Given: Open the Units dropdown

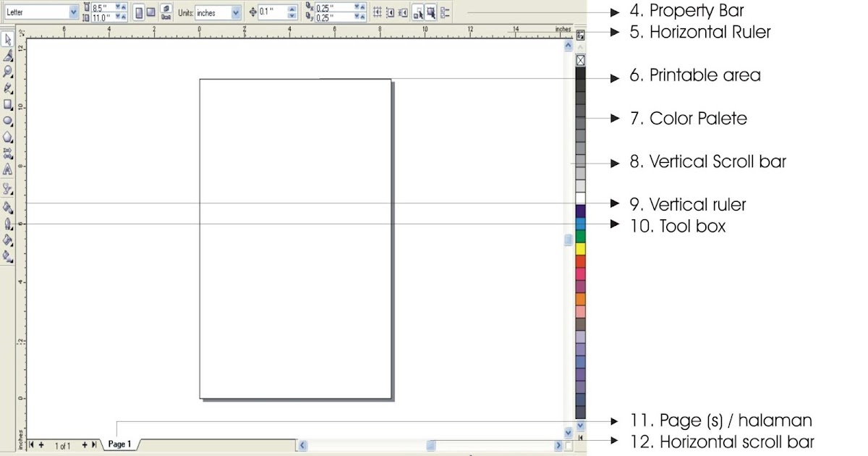Looking at the screenshot, I should click(x=235, y=12).
